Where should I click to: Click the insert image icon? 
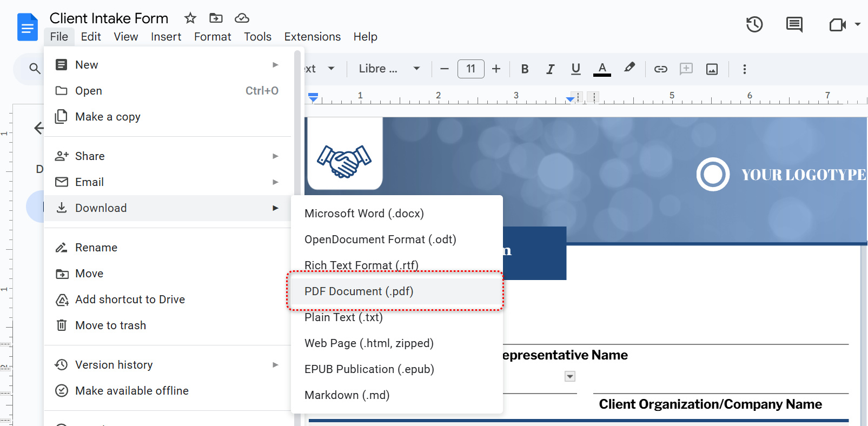(712, 69)
